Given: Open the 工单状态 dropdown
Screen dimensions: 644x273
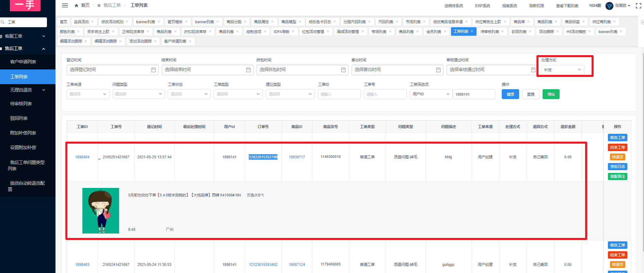Looking at the screenshot, I should point(189,94).
